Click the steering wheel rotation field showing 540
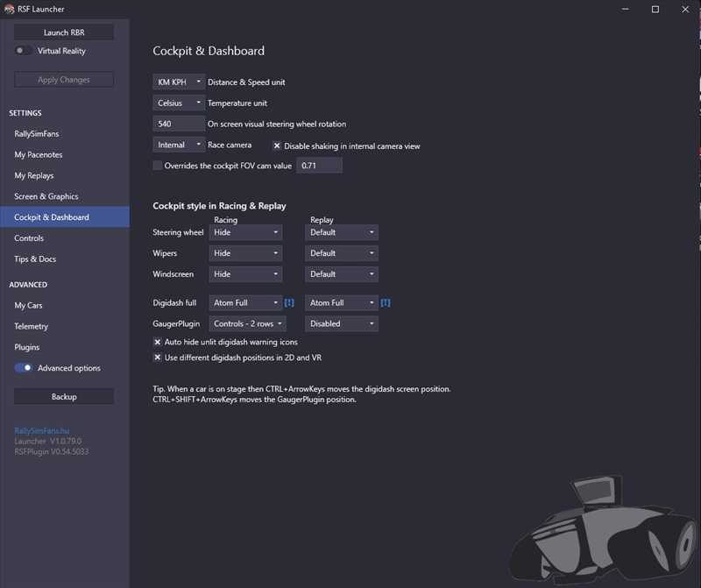The height and width of the screenshot is (588, 701). coord(179,124)
